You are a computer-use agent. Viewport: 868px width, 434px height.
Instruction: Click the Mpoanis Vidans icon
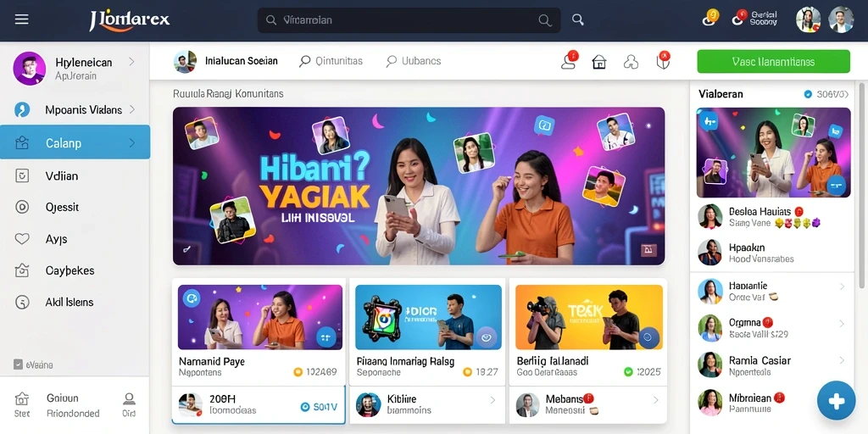coord(21,109)
